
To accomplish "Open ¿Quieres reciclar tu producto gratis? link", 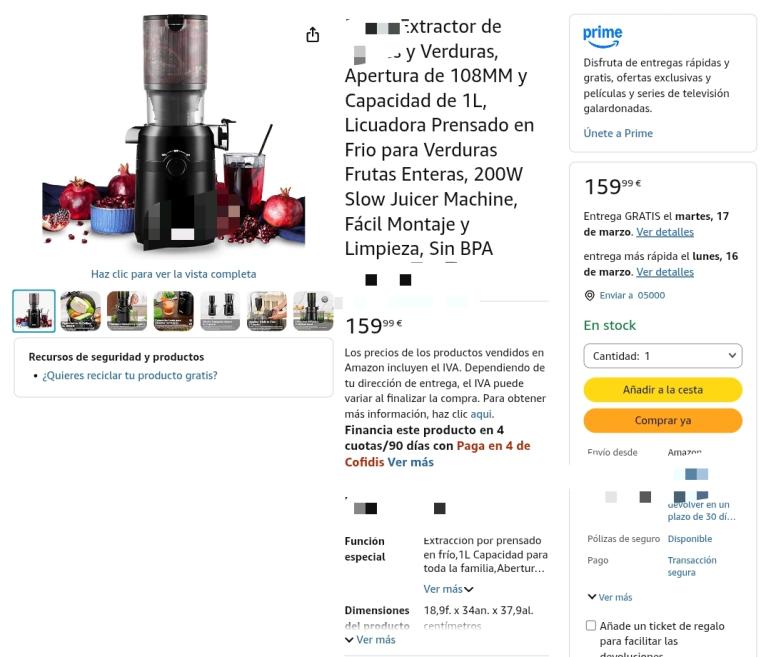I will 130,376.
